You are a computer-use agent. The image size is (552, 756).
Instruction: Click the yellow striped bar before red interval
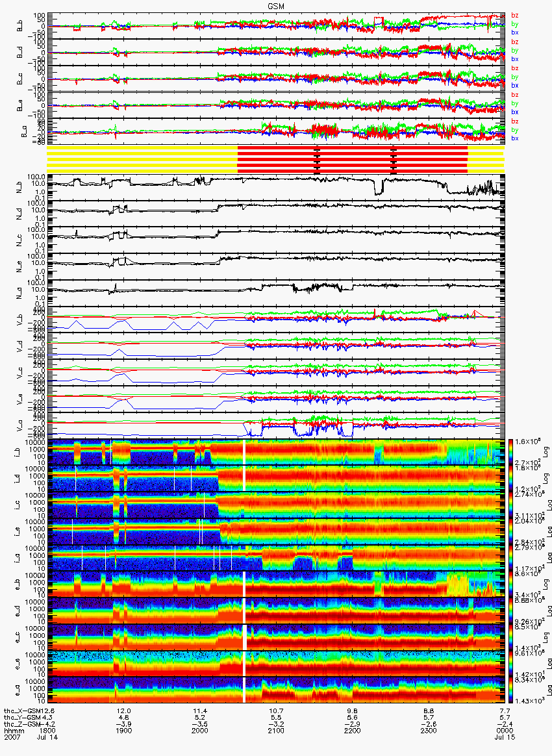tap(142, 160)
